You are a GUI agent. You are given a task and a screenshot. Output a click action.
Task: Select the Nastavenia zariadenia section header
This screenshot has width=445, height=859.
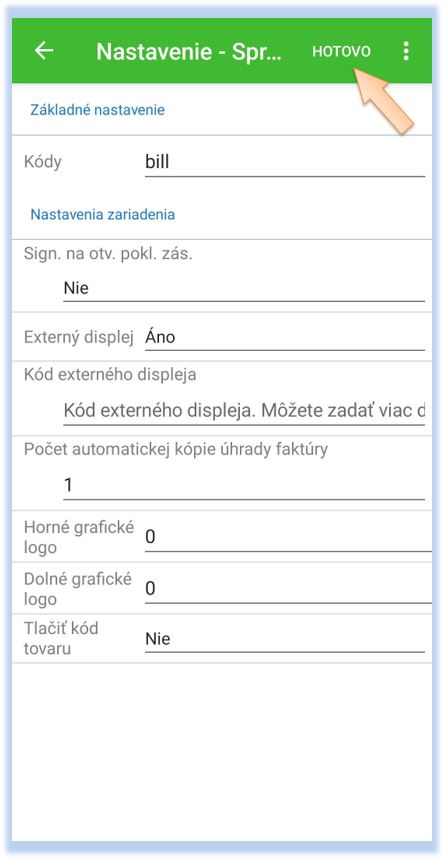pyautogui.click(x=102, y=214)
